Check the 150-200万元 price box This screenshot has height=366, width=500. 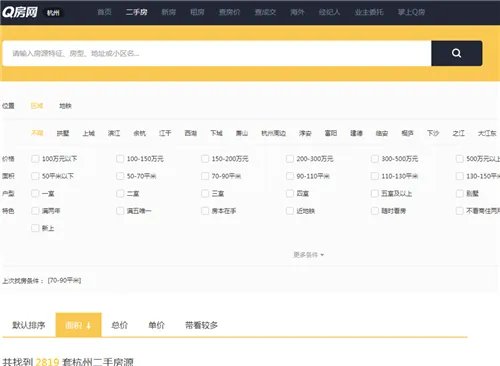coord(205,159)
